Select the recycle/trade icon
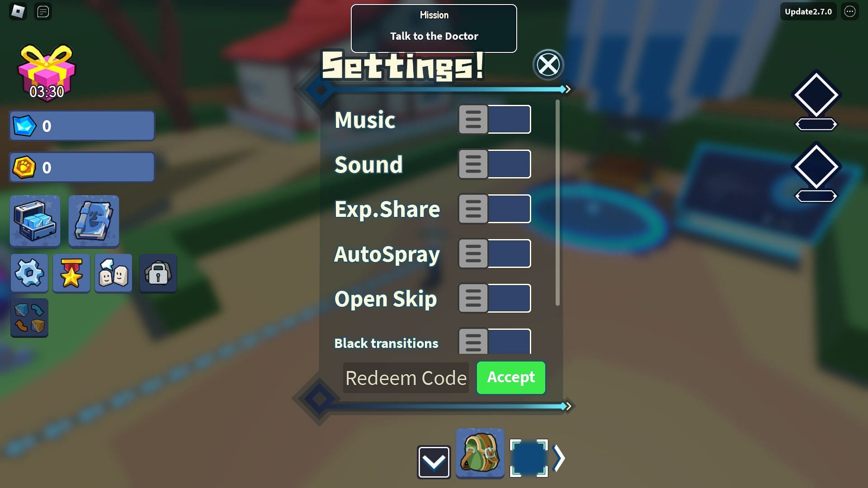The height and width of the screenshot is (488, 868). [29, 318]
